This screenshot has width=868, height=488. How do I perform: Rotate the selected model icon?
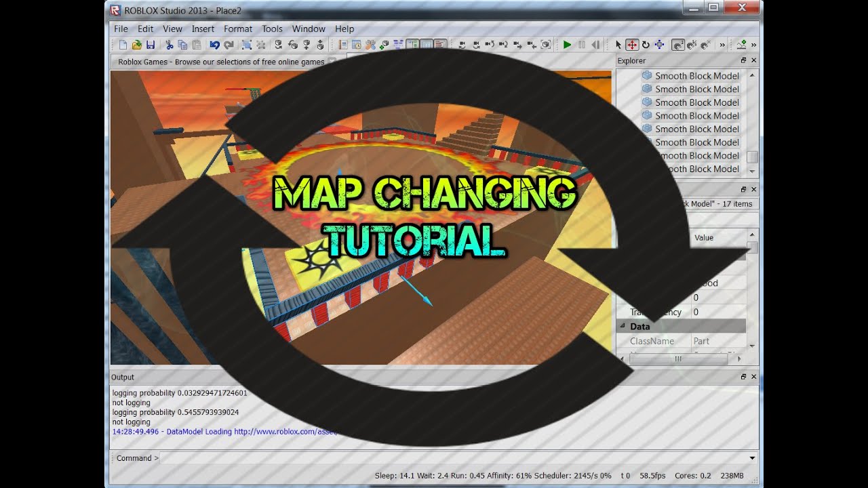pyautogui.click(x=279, y=45)
